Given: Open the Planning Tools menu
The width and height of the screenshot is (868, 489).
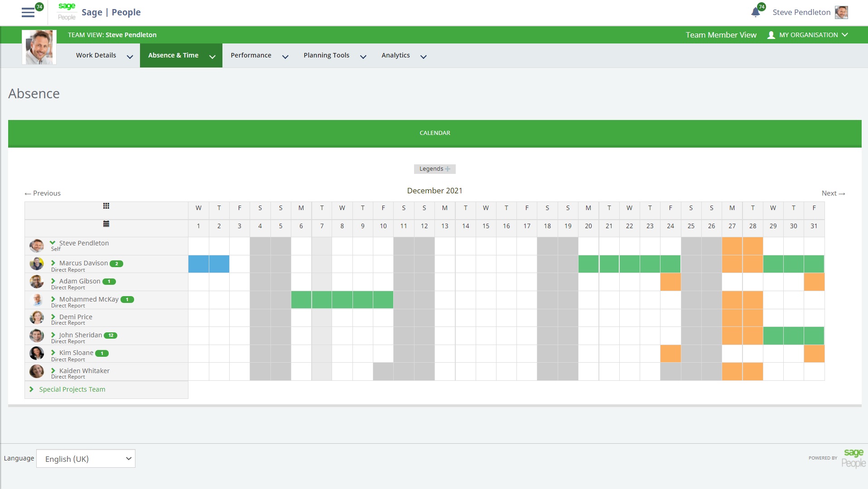Looking at the screenshot, I should 334,55.
